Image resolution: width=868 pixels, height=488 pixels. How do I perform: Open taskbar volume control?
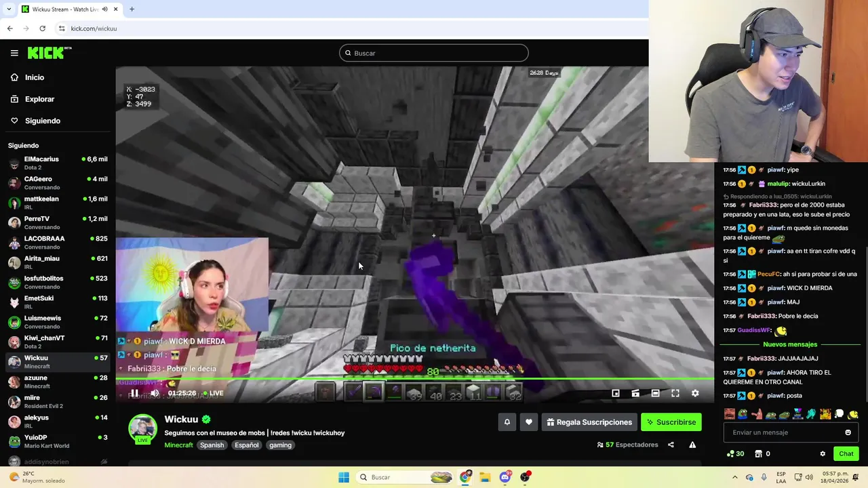[x=810, y=477]
